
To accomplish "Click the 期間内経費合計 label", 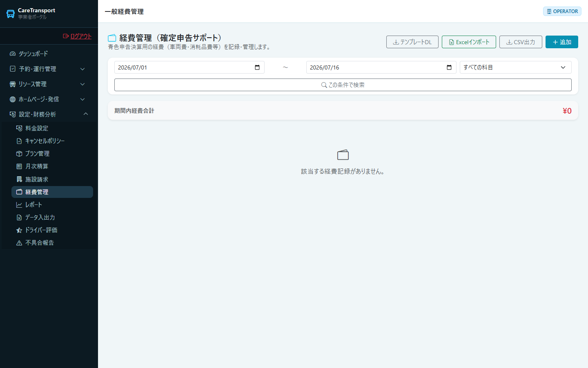I will pyautogui.click(x=134, y=111).
